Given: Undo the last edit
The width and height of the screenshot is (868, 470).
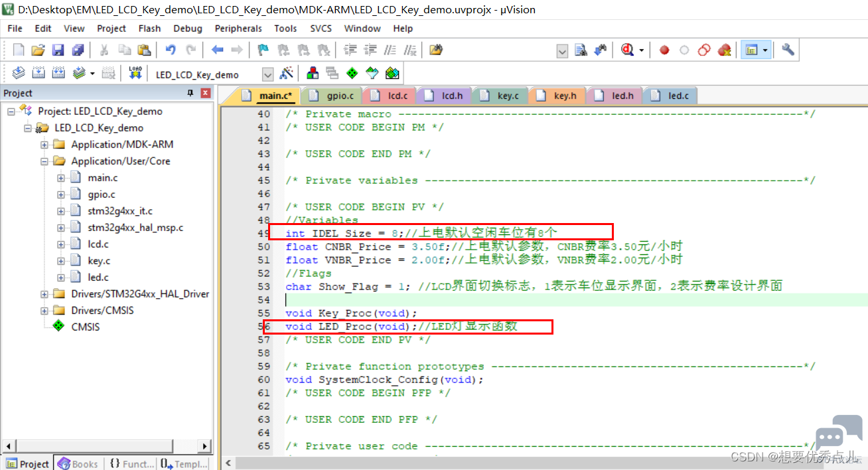Looking at the screenshot, I should pyautogui.click(x=171, y=50).
